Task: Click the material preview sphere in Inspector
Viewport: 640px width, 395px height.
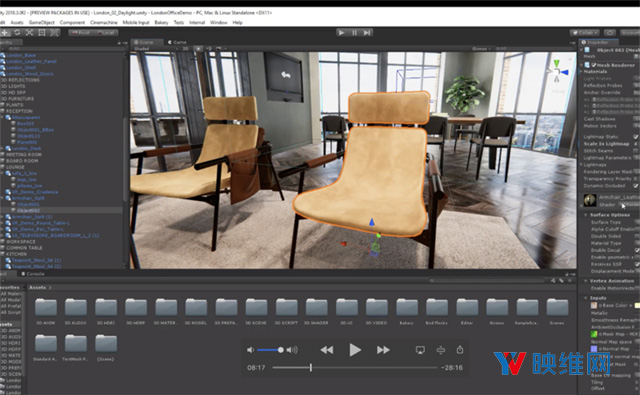Action: (590, 200)
